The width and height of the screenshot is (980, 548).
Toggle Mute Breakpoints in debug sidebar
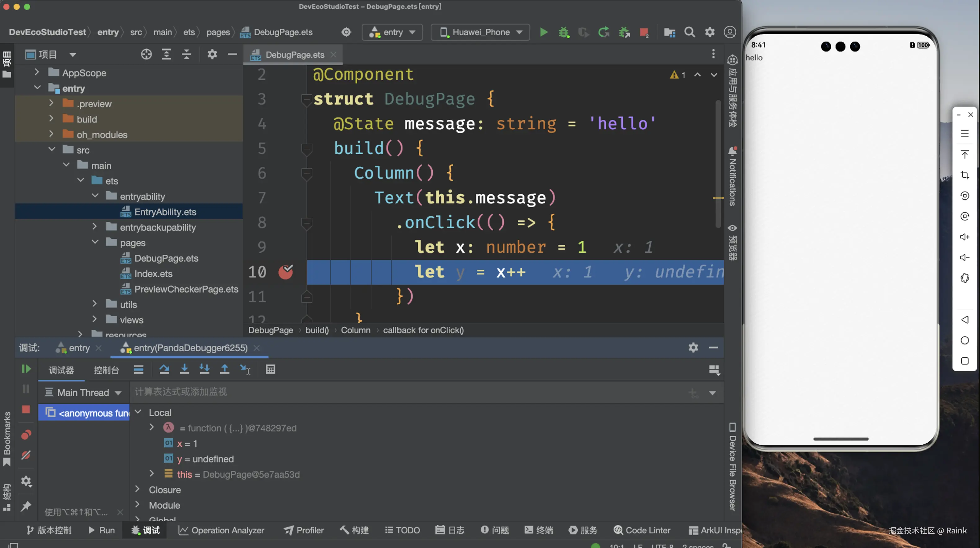pyautogui.click(x=26, y=455)
